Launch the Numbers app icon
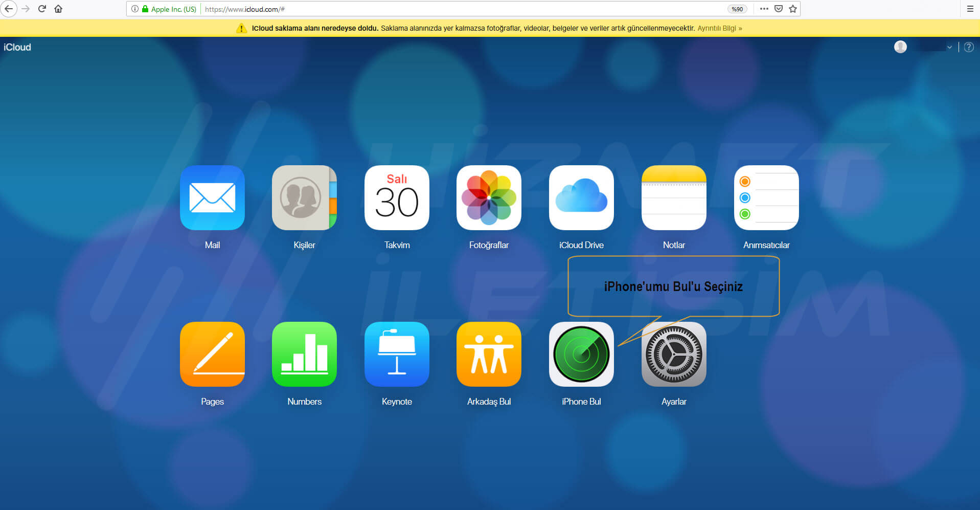Screen dimensions: 980x510 pos(304,354)
